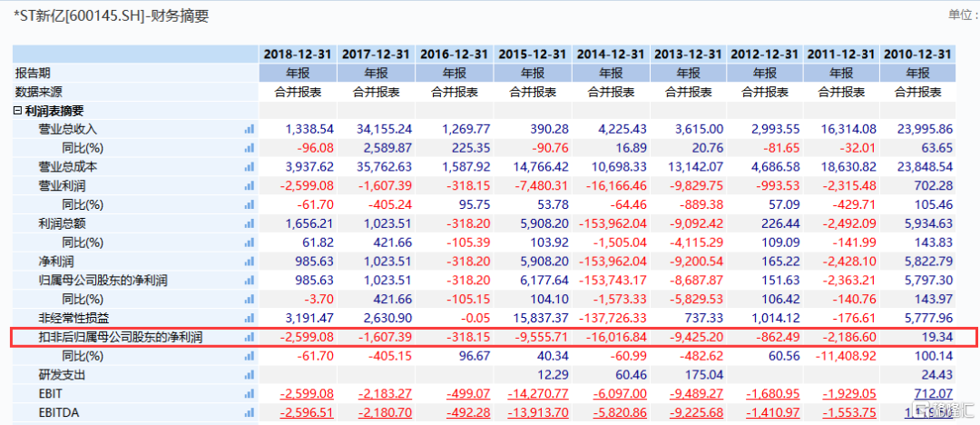Click 2014 利润总额 value -153,962.04
The width and height of the screenshot is (980, 425).
[x=613, y=223]
